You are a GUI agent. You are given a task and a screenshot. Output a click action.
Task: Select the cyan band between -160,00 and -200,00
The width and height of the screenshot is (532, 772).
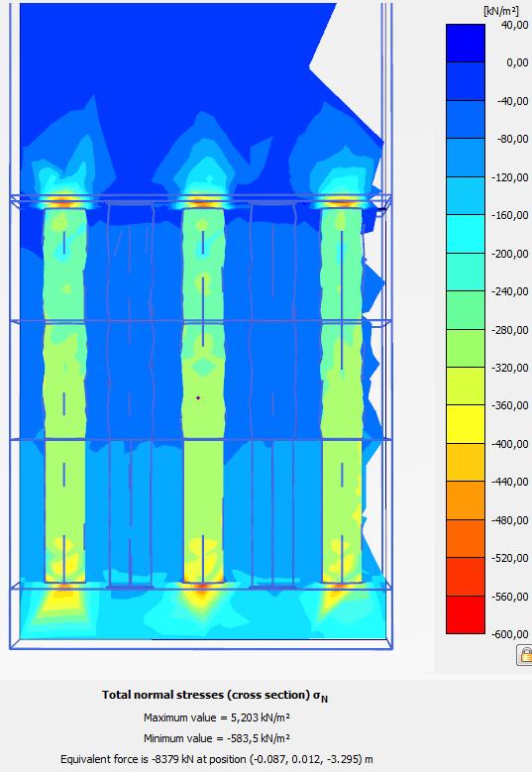pos(465,234)
